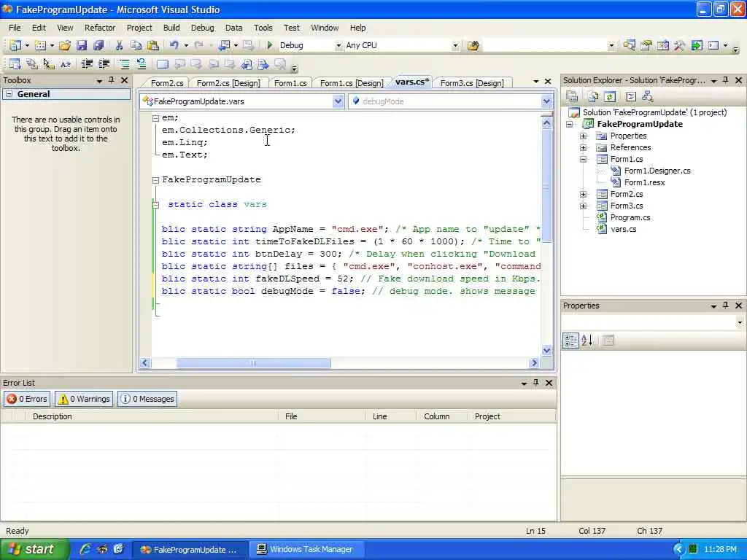Open the Build menu

[171, 28]
